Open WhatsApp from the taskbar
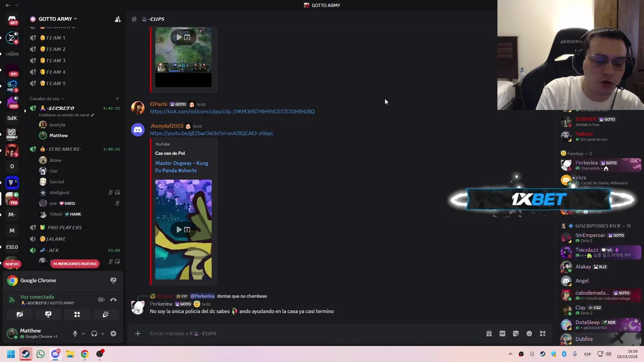The width and height of the screenshot is (644, 362). tap(40, 354)
